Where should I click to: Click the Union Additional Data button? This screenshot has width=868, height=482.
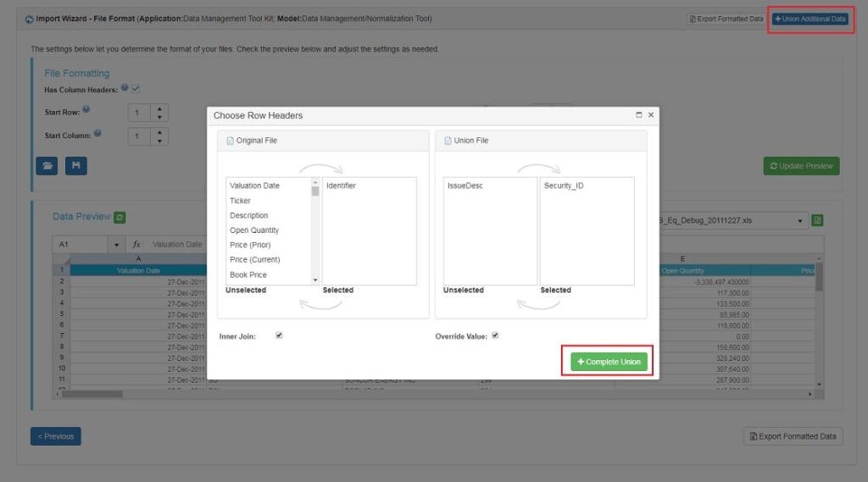[x=810, y=19]
